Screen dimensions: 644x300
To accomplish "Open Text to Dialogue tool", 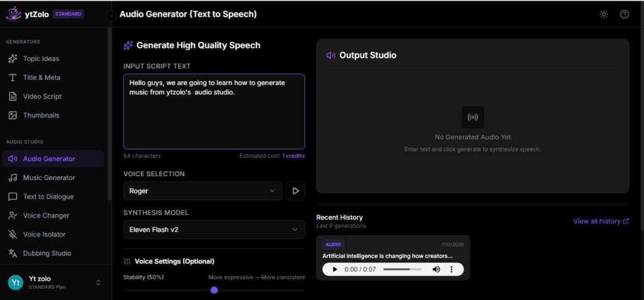I will (53, 196).
